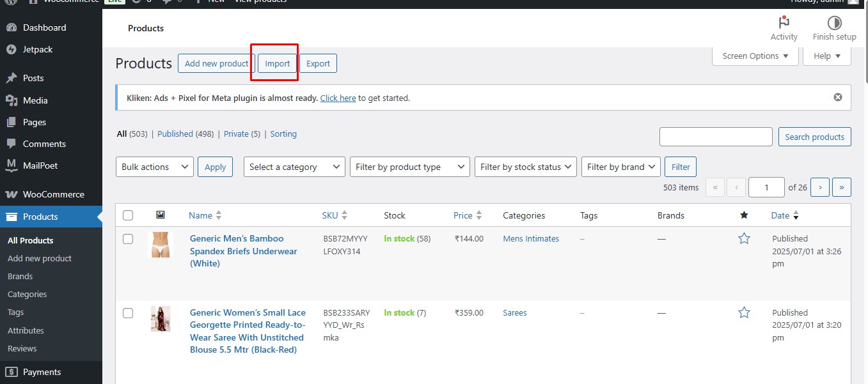Open the Bulk actions dropdown

point(154,167)
